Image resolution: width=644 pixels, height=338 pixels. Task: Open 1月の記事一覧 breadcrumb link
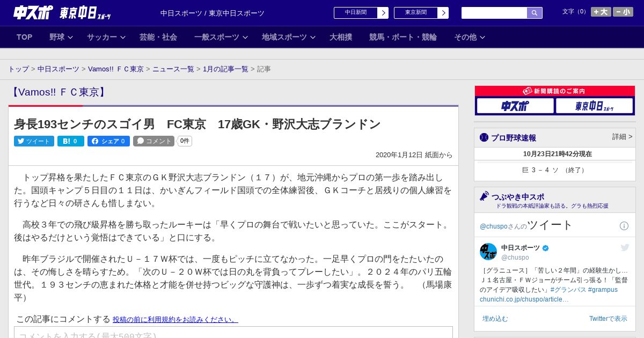225,69
